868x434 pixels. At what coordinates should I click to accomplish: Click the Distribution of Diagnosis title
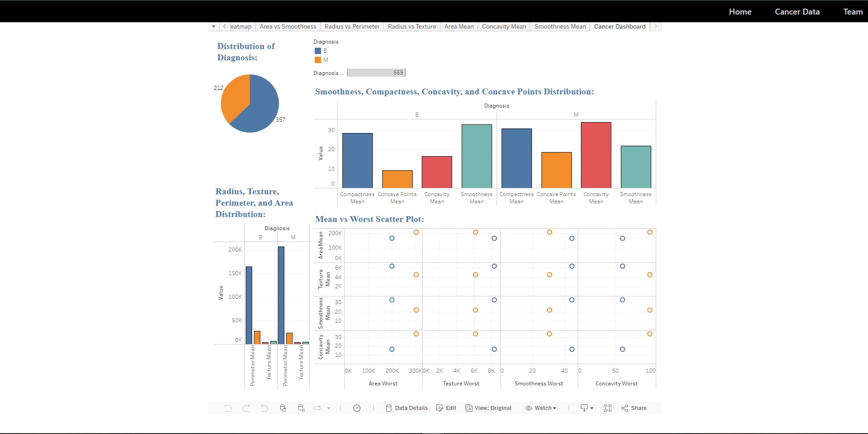[x=246, y=52]
